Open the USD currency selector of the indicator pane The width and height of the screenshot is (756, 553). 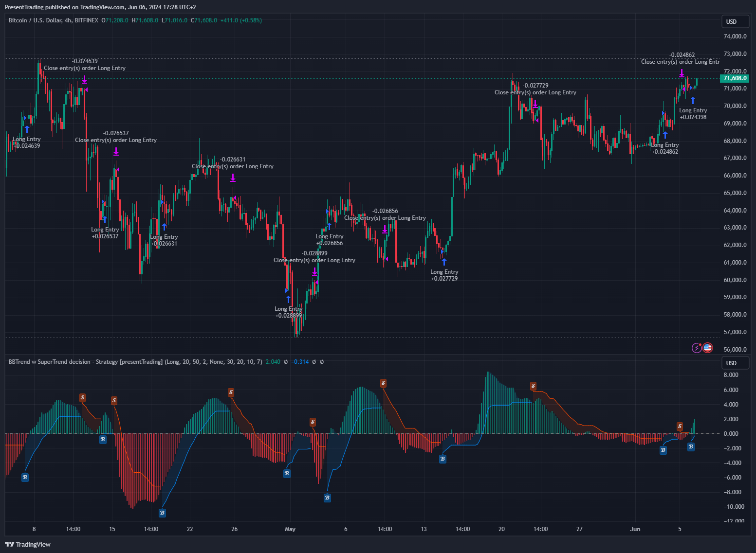click(734, 363)
